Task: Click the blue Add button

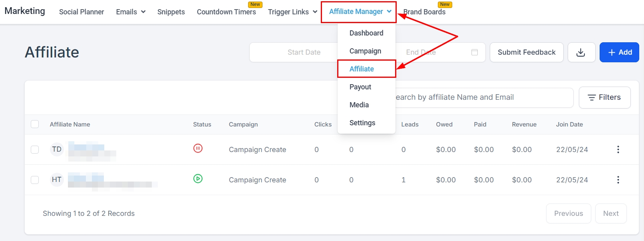Action: tap(619, 52)
